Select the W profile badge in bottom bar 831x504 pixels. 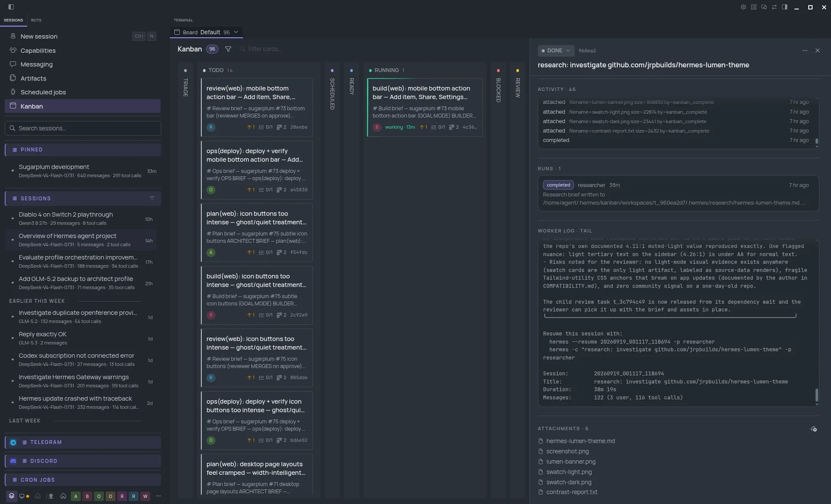[145, 496]
